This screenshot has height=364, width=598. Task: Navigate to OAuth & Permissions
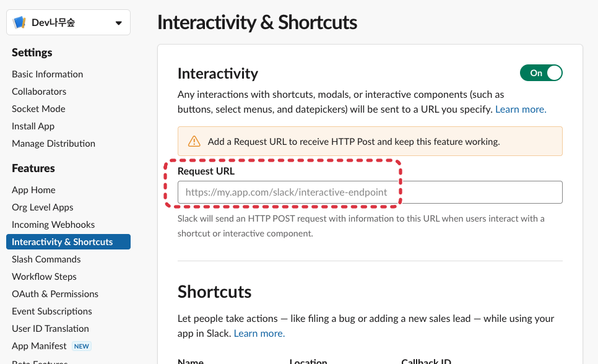[55, 294]
